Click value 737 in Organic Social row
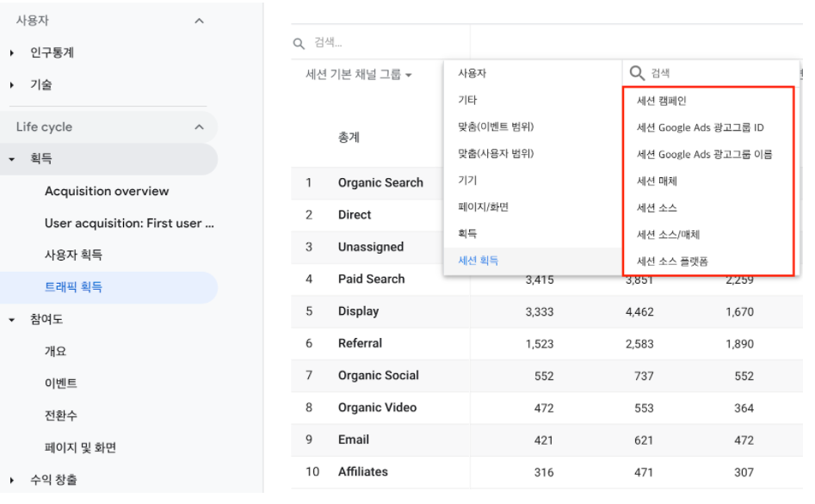The height and width of the screenshot is (504, 815). tap(644, 377)
